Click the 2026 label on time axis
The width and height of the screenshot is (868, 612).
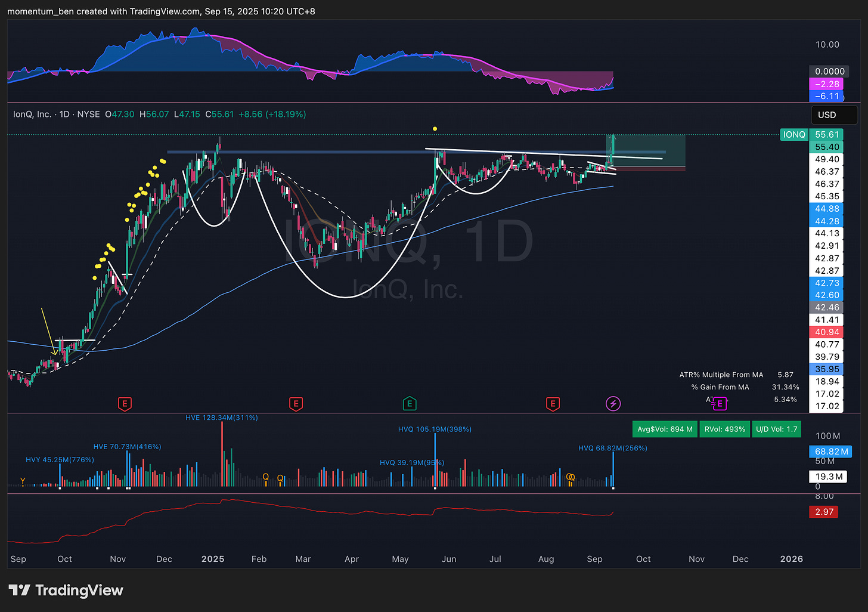pos(792,559)
